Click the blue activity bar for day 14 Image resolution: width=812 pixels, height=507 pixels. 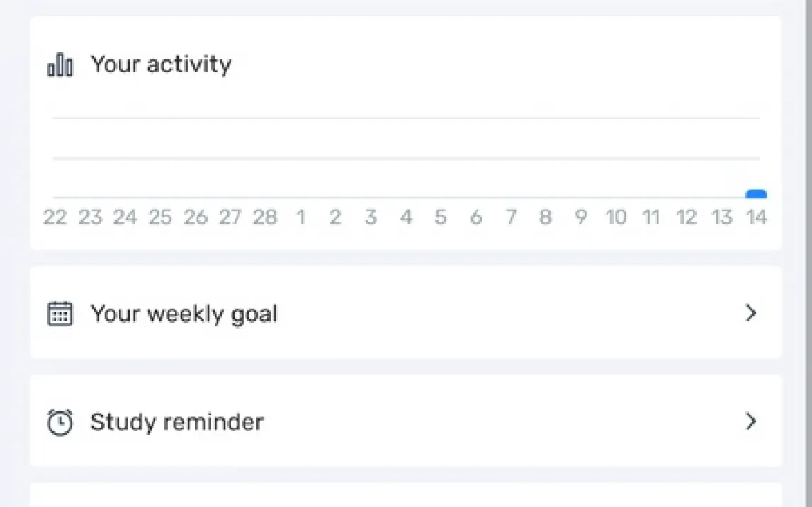[x=756, y=194]
